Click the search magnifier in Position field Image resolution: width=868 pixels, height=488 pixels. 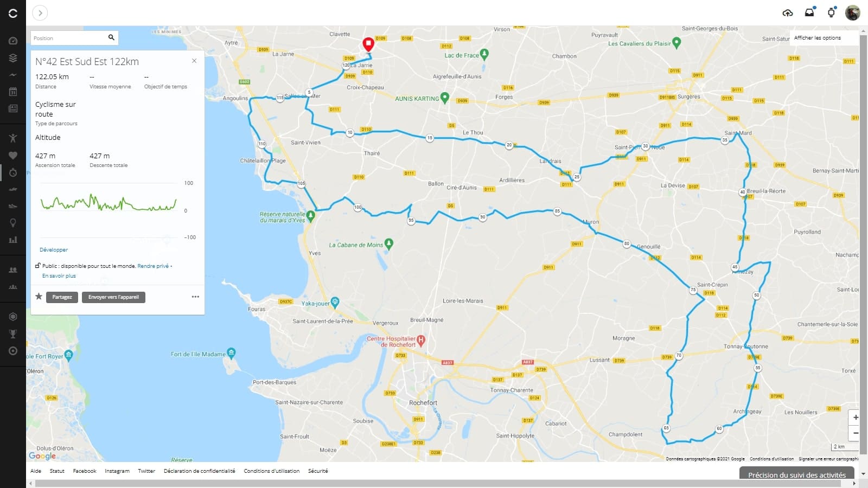pos(111,37)
